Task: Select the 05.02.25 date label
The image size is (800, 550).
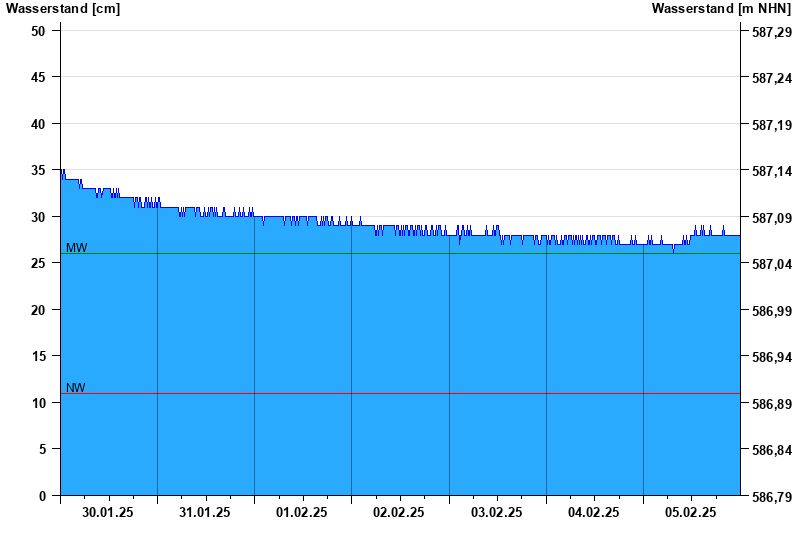Action: click(690, 512)
